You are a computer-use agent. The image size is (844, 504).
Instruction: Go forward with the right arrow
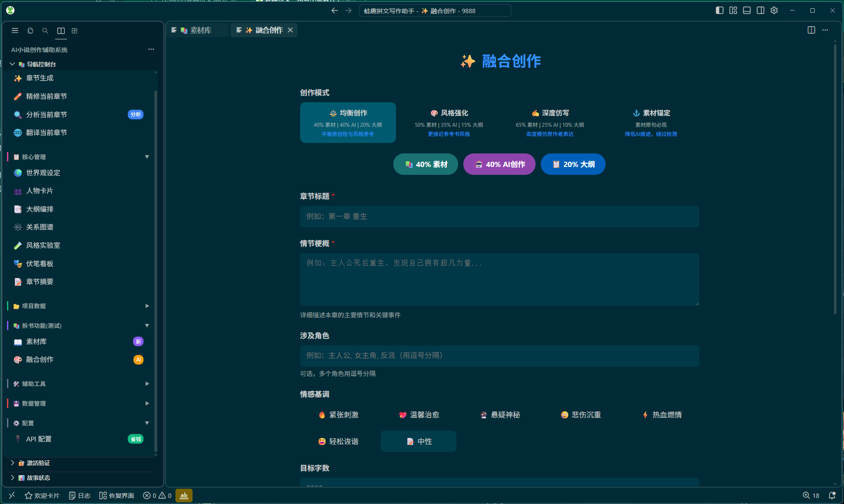click(x=348, y=10)
